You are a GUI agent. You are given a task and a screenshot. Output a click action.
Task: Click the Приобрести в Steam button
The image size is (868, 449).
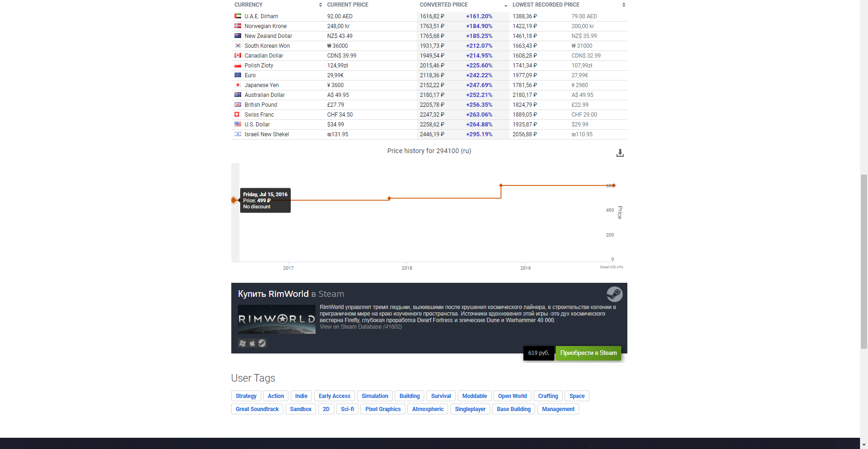click(x=588, y=353)
